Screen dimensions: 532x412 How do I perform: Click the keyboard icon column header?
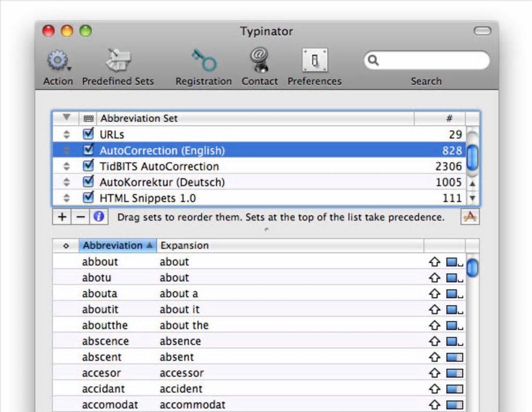(x=88, y=118)
